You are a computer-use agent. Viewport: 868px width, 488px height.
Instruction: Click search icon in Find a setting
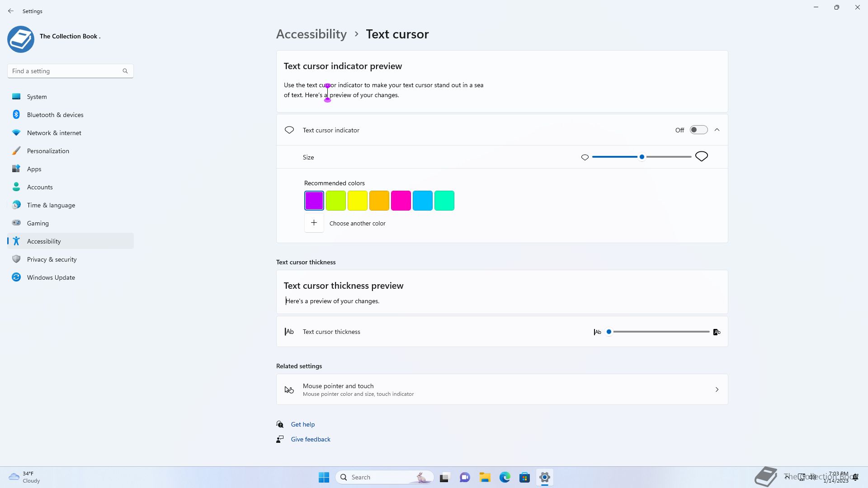[x=125, y=71]
